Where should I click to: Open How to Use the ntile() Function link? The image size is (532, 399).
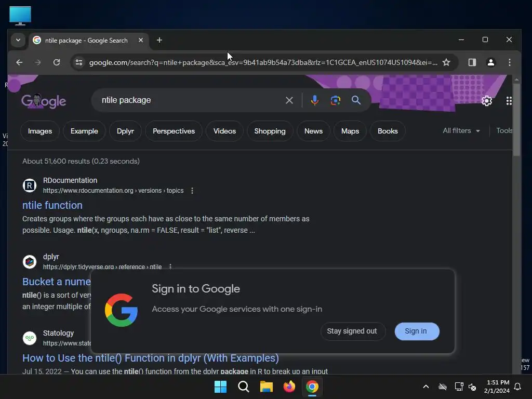(x=151, y=358)
